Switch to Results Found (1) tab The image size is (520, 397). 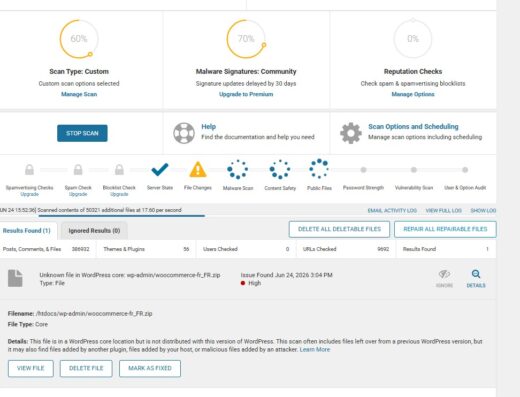(27, 231)
